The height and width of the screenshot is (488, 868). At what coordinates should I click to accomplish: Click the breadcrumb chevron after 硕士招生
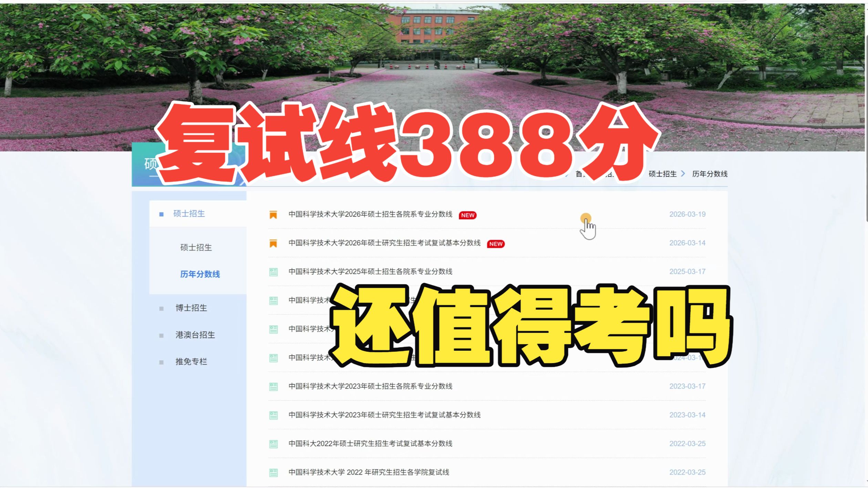[x=683, y=174]
